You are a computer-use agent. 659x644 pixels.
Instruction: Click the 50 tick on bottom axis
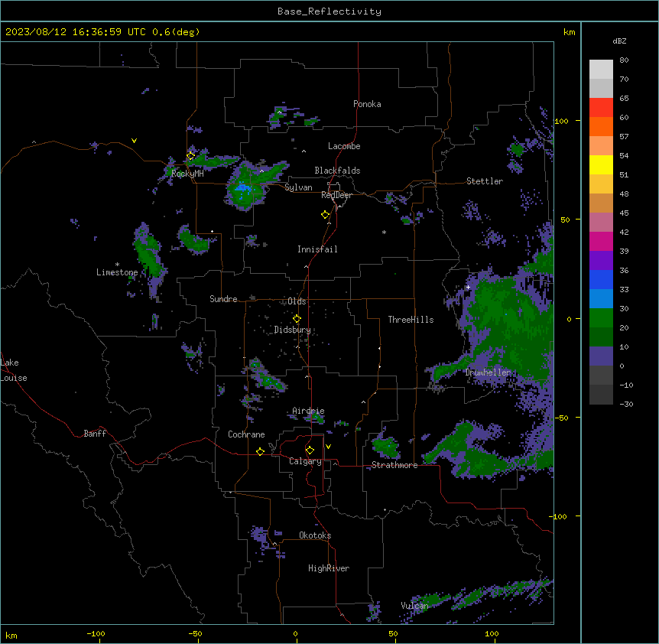click(394, 633)
